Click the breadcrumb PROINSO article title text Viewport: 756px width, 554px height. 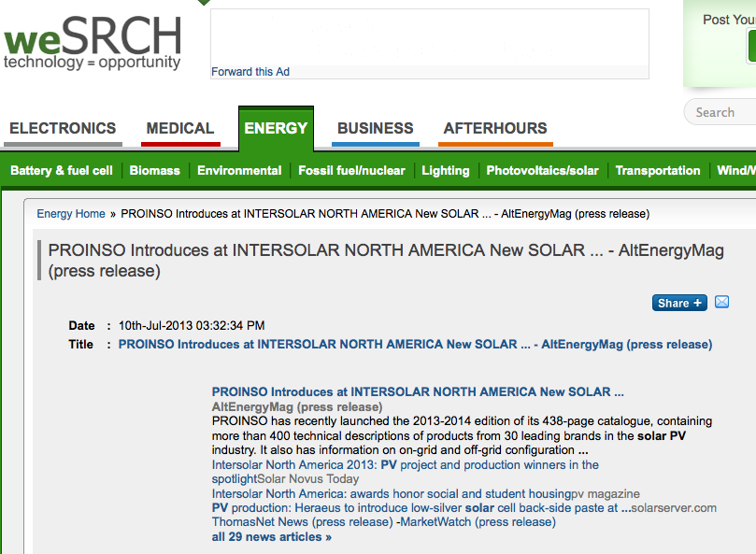click(x=385, y=214)
